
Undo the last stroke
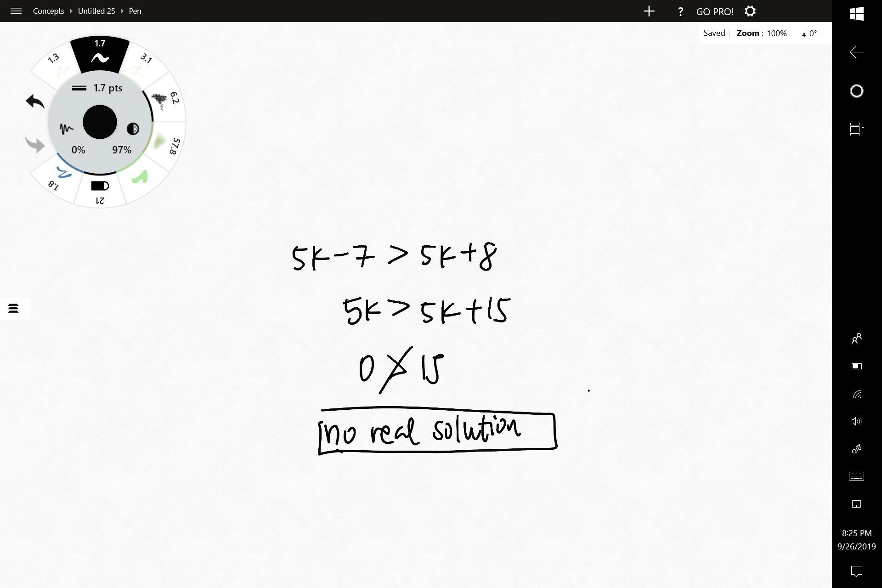click(35, 102)
